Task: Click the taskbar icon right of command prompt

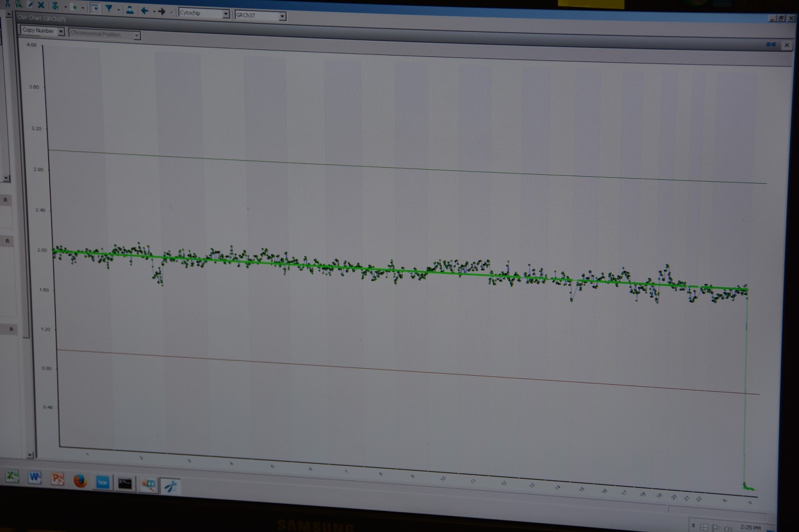Action: [x=148, y=485]
